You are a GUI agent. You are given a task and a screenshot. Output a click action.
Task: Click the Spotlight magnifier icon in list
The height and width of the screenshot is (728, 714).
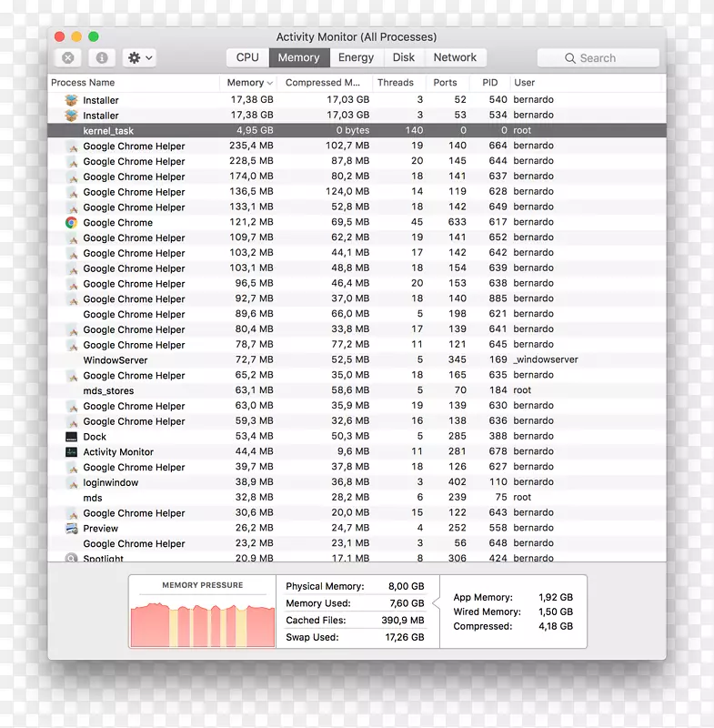71,558
